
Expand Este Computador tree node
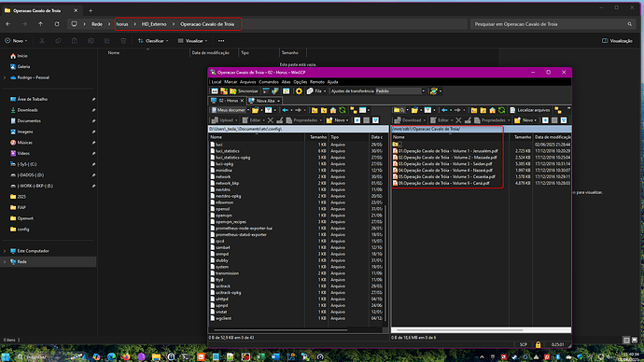5,251
